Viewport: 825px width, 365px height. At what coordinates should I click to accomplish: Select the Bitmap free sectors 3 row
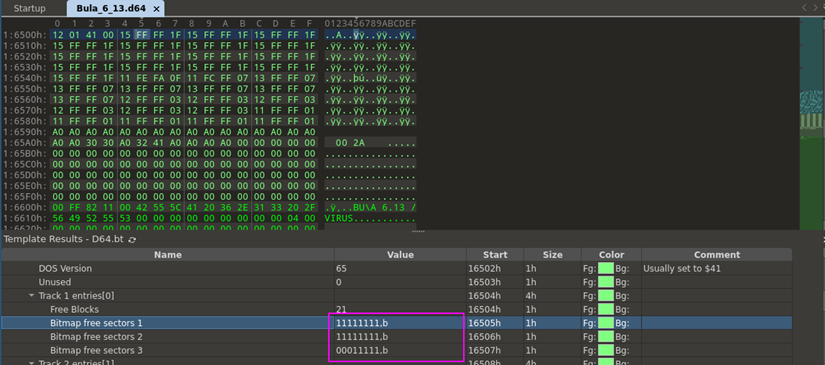396,350
